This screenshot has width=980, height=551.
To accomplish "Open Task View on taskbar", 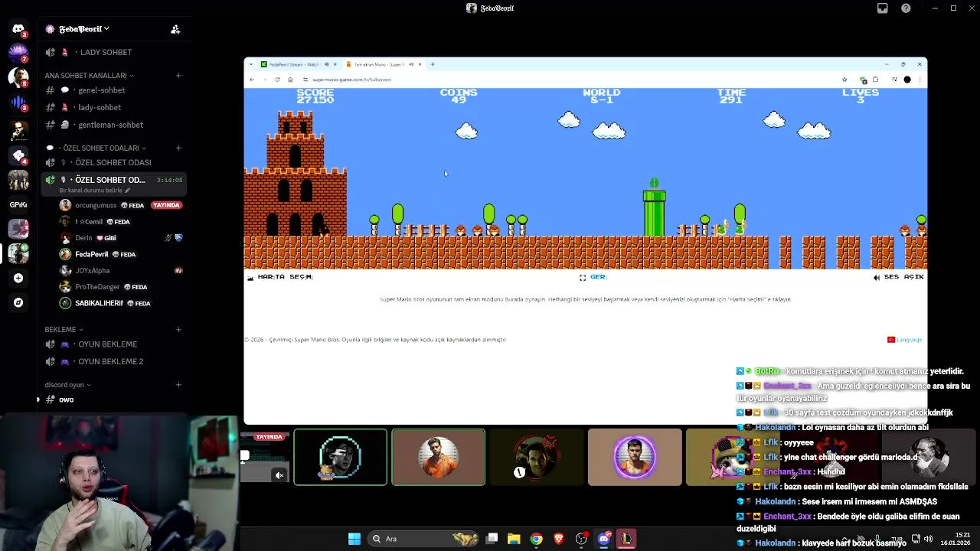I will coord(492,539).
